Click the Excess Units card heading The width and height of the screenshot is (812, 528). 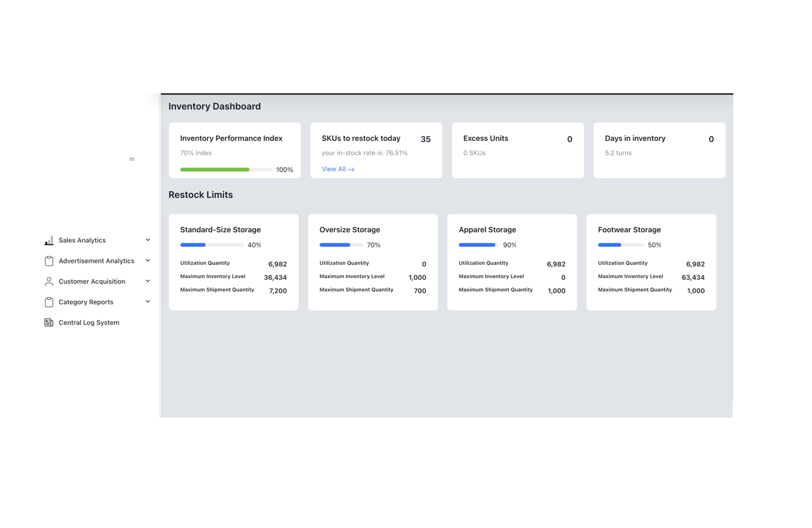[486, 138]
